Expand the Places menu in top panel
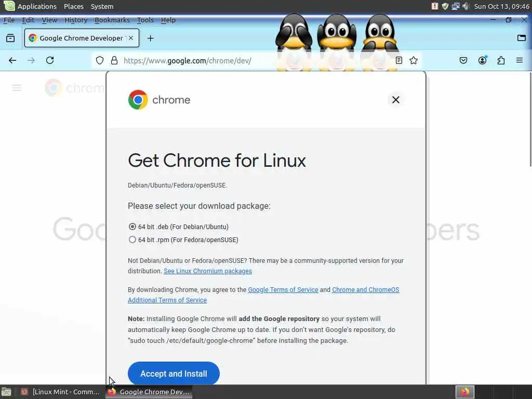 click(x=74, y=6)
